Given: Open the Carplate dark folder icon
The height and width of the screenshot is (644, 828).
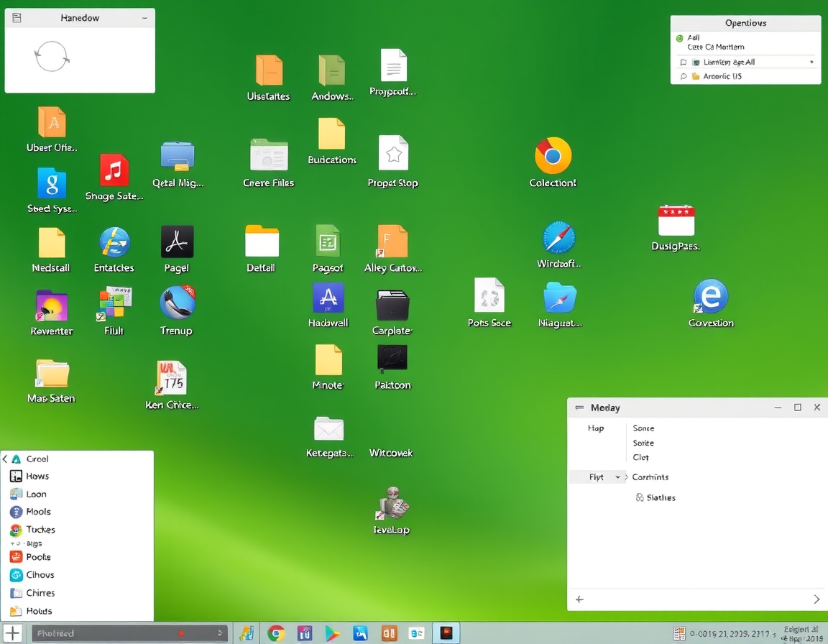Looking at the screenshot, I should 392,305.
